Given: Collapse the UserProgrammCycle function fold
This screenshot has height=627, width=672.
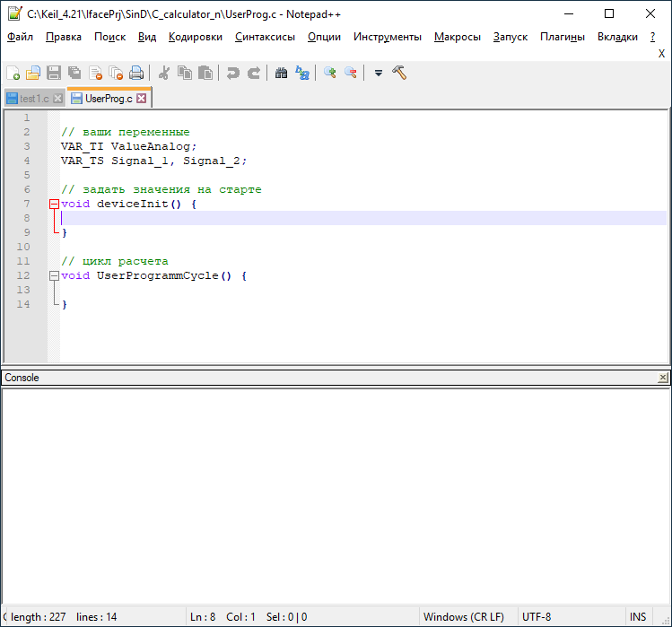Looking at the screenshot, I should coord(54,275).
